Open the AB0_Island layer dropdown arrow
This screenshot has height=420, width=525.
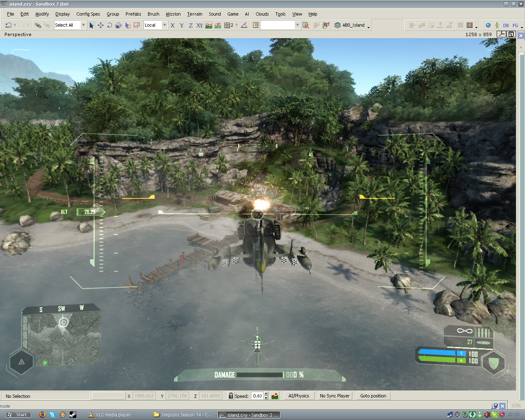pos(368,27)
